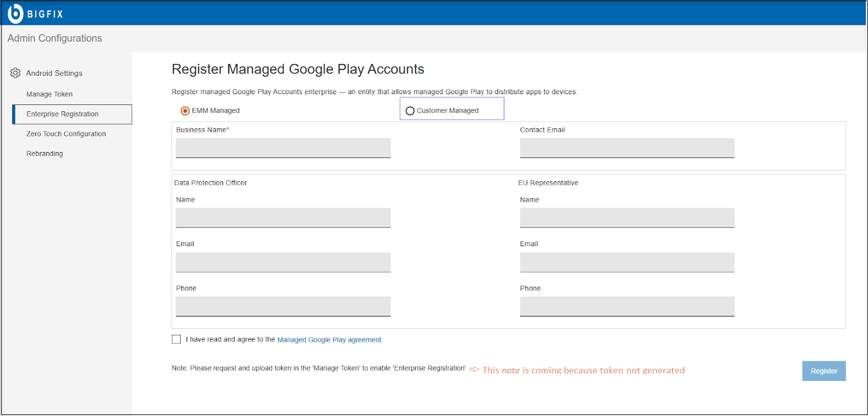868x416 pixels.
Task: Click EU Representative Email field
Action: click(x=627, y=262)
